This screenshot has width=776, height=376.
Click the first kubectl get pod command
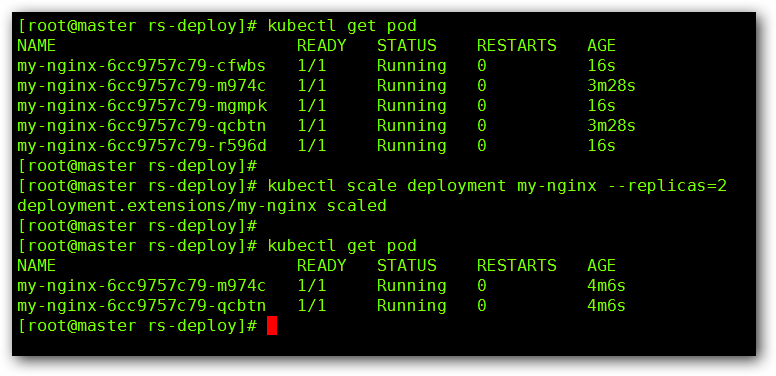342,26
